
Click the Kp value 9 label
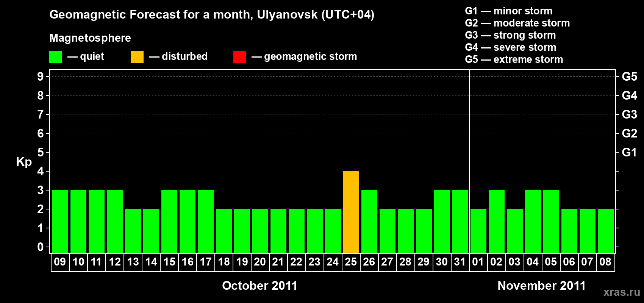coord(41,77)
